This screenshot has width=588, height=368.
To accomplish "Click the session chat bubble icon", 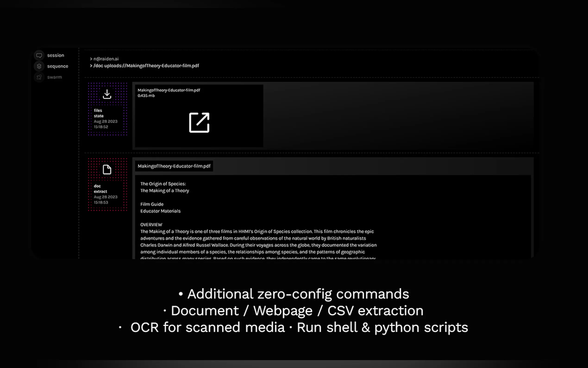I will (39, 55).
